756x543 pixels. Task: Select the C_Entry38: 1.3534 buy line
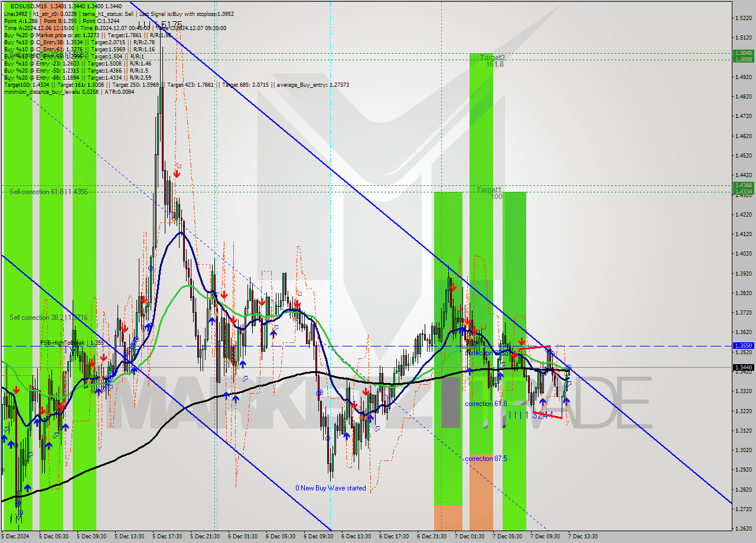(x=80, y=42)
